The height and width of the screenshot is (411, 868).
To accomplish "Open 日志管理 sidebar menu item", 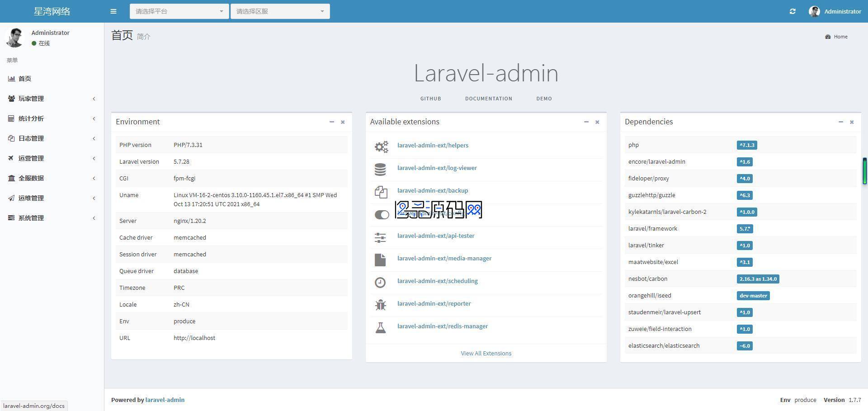I will [x=52, y=138].
